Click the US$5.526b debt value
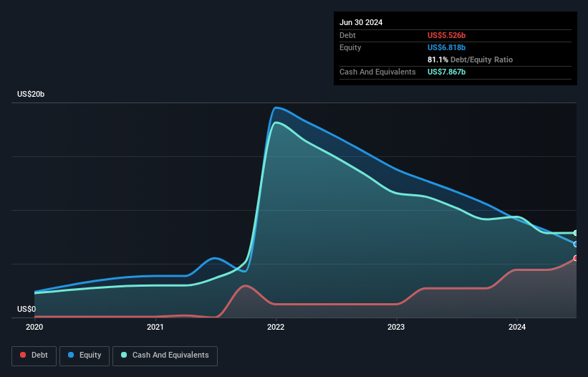The height and width of the screenshot is (377, 588). 446,35
